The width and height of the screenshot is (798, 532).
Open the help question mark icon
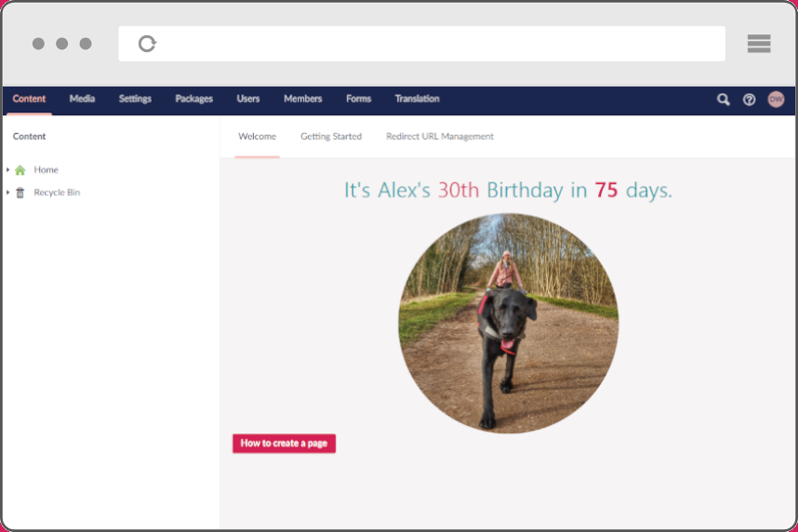(749, 100)
